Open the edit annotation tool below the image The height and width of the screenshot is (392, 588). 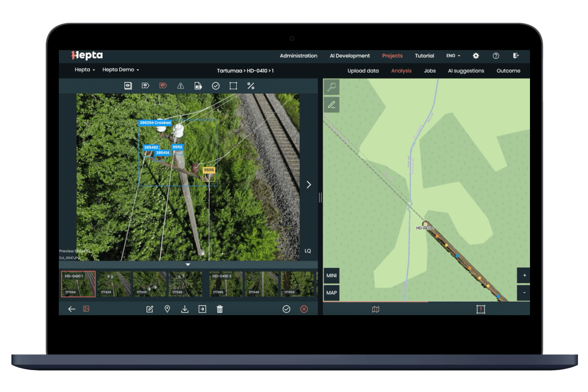coord(149,309)
